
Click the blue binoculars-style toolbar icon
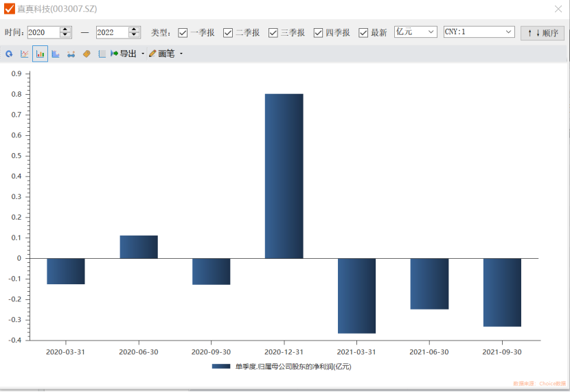[x=71, y=54]
